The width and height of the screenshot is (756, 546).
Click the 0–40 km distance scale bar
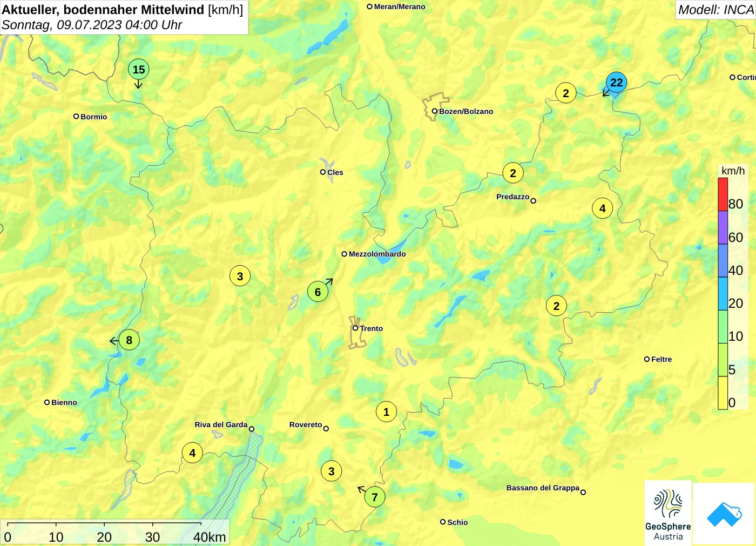114,532
